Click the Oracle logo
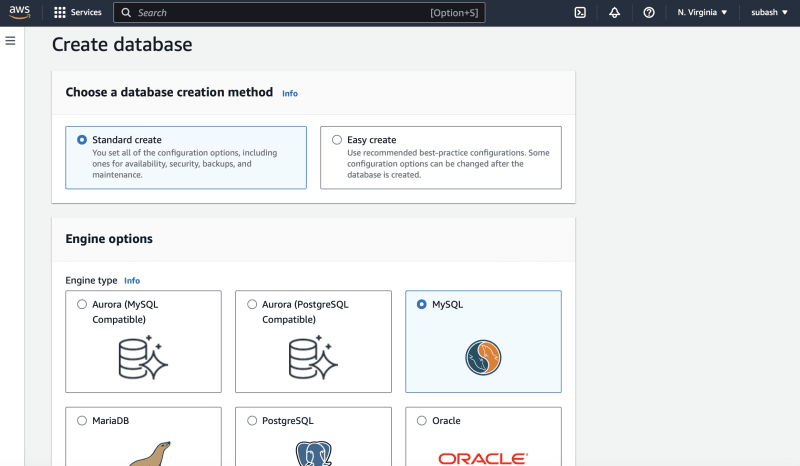 483,458
